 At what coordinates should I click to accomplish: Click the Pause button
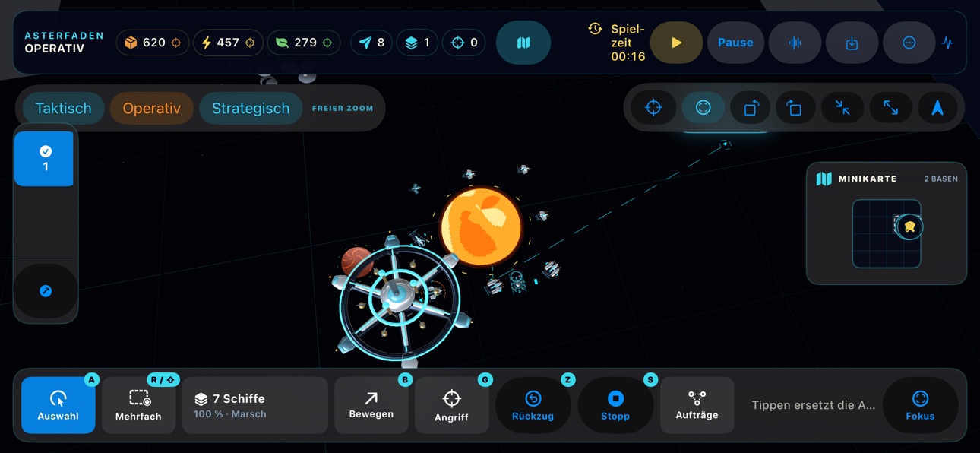coord(735,43)
